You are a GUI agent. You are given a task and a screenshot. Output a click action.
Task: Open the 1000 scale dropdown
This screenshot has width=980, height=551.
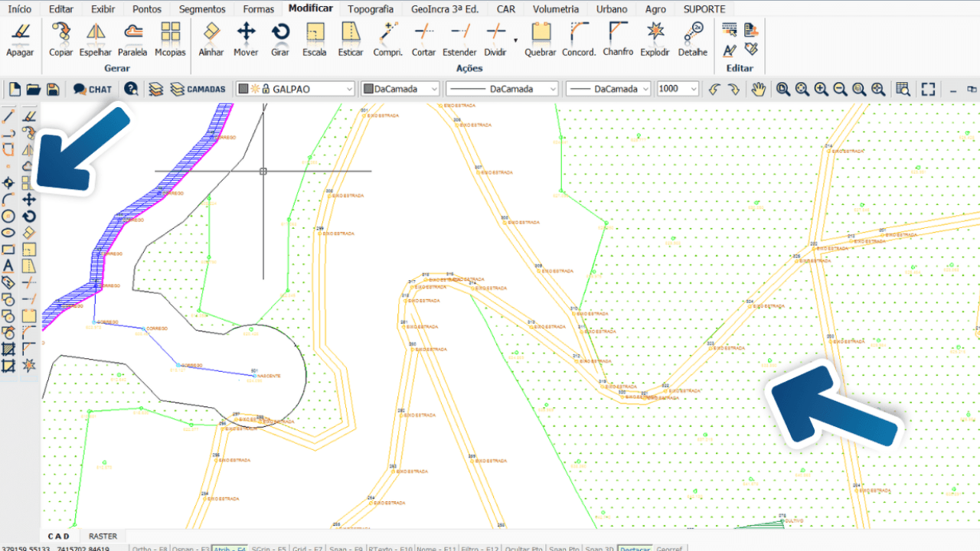click(678, 89)
